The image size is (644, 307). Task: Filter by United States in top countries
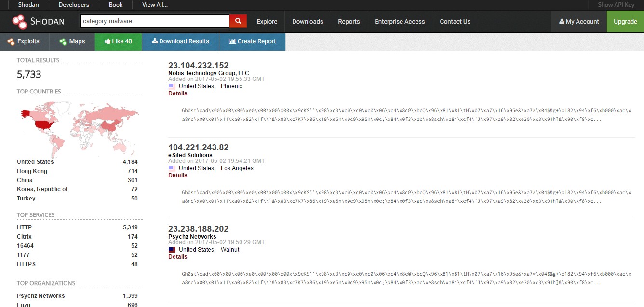click(35, 162)
